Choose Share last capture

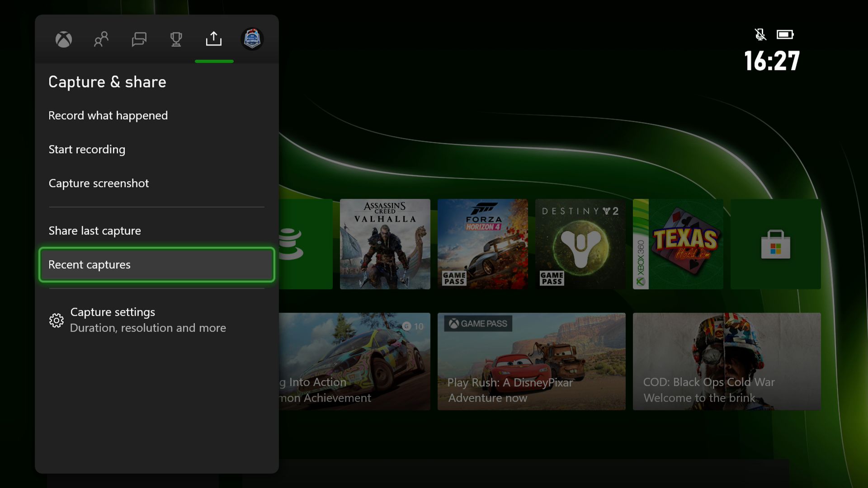[x=94, y=231]
